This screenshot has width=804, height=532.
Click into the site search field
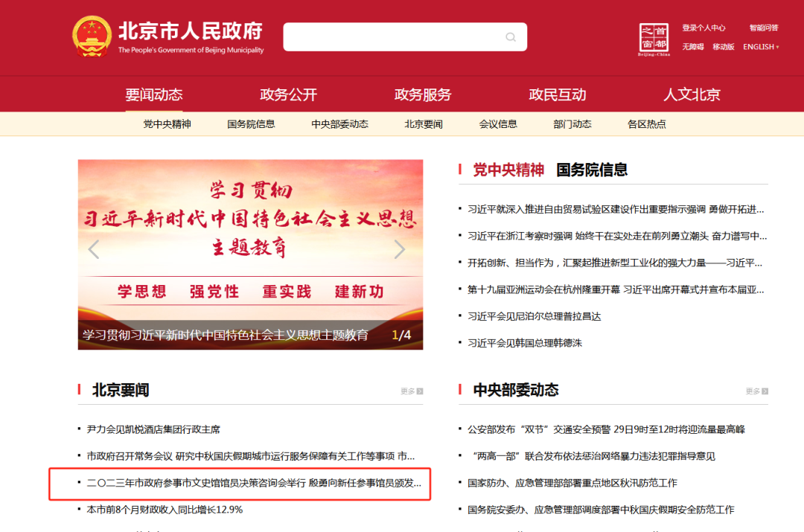pyautogui.click(x=395, y=37)
